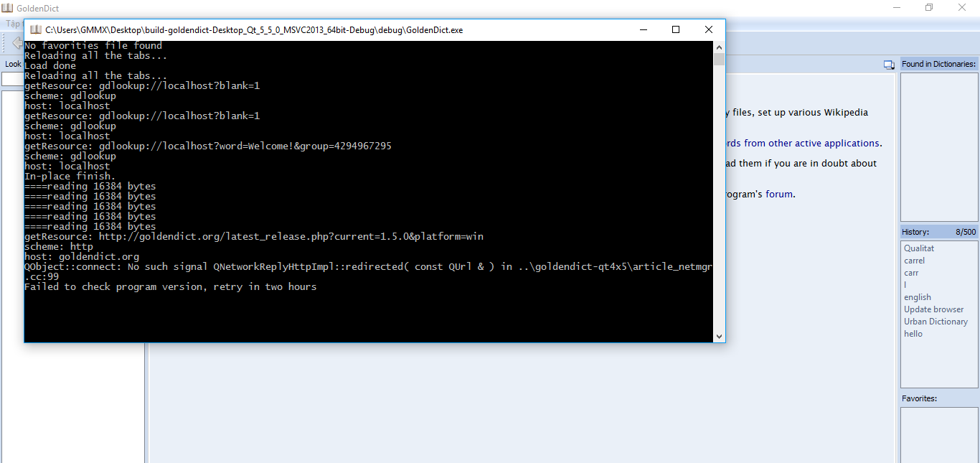Click console line 'No favorities file found'
Viewport: 980px width, 463px height.
tap(93, 46)
